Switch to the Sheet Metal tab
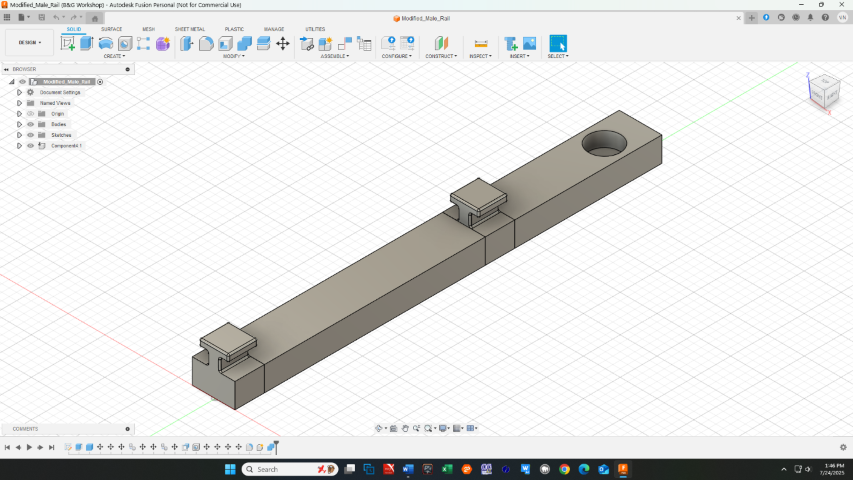 [190, 29]
